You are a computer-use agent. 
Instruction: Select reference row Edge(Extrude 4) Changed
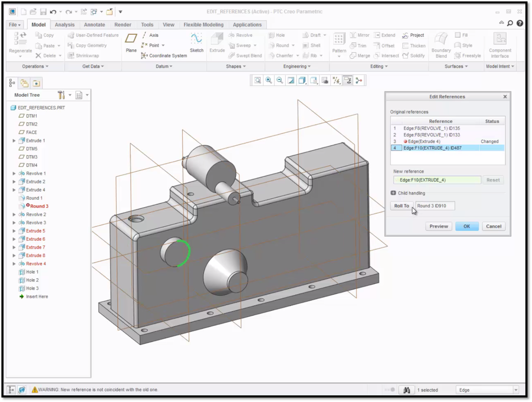click(x=448, y=141)
